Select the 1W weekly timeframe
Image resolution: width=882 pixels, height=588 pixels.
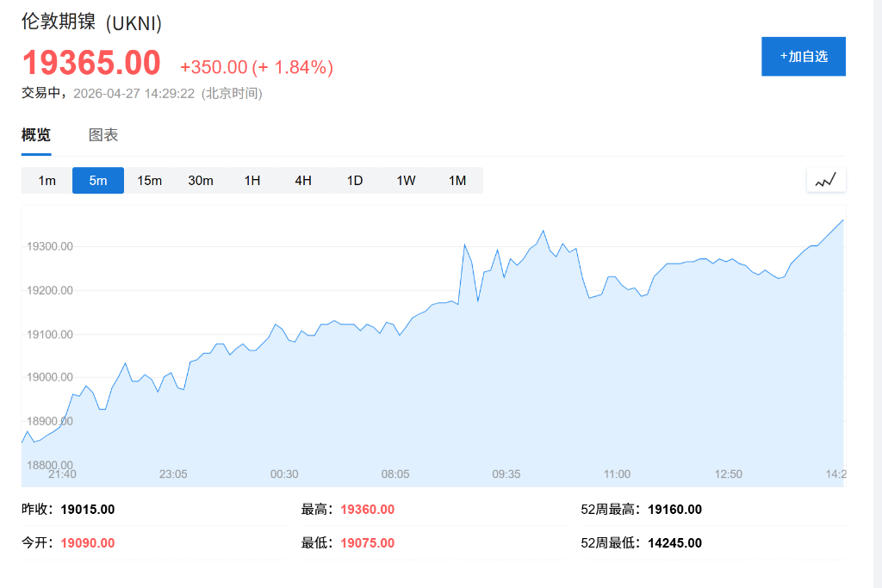click(405, 181)
